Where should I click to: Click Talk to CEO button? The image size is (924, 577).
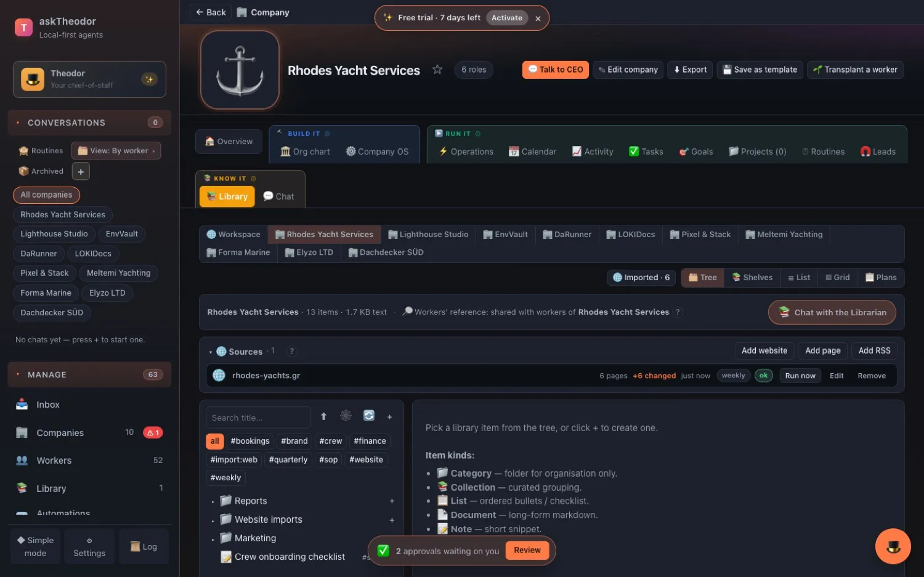point(556,70)
